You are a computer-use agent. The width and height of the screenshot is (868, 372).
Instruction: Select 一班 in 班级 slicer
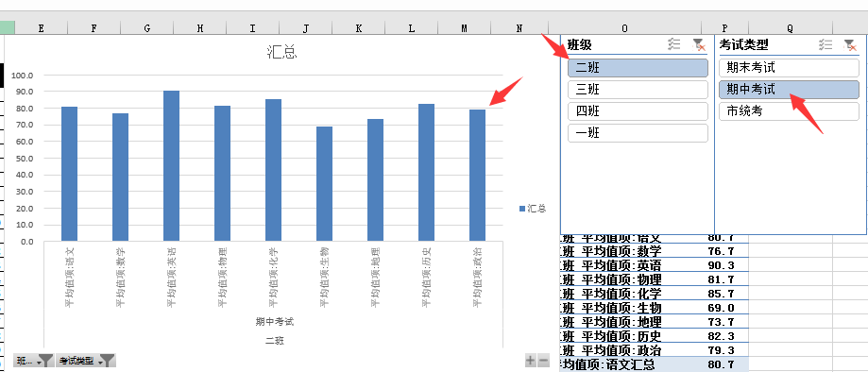[638, 133]
